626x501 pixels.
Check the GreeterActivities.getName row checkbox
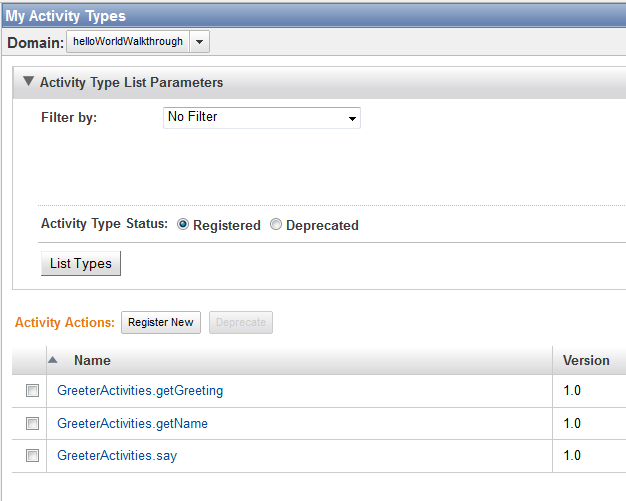click(33, 424)
